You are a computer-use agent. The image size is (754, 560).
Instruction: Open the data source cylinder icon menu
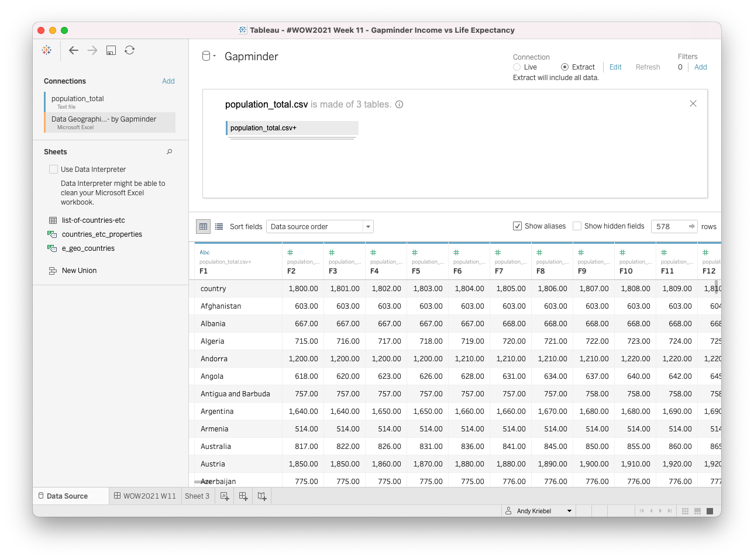click(209, 56)
